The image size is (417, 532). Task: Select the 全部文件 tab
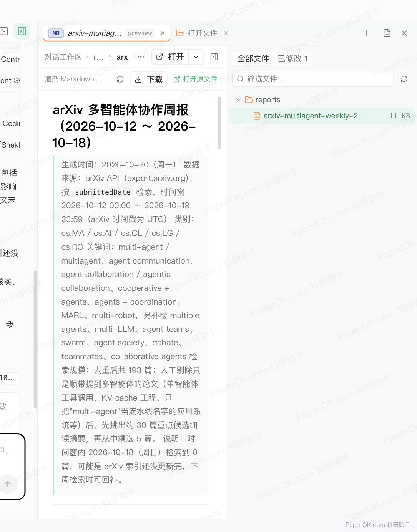(253, 58)
